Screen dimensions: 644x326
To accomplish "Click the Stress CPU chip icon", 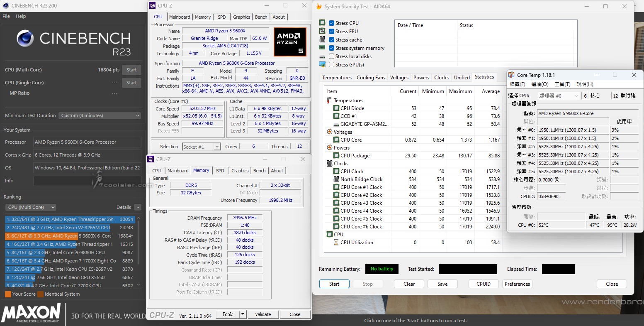I will [322, 23].
